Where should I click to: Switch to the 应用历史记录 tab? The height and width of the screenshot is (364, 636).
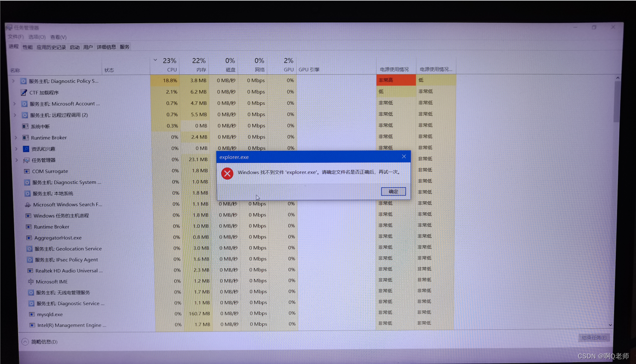click(51, 47)
